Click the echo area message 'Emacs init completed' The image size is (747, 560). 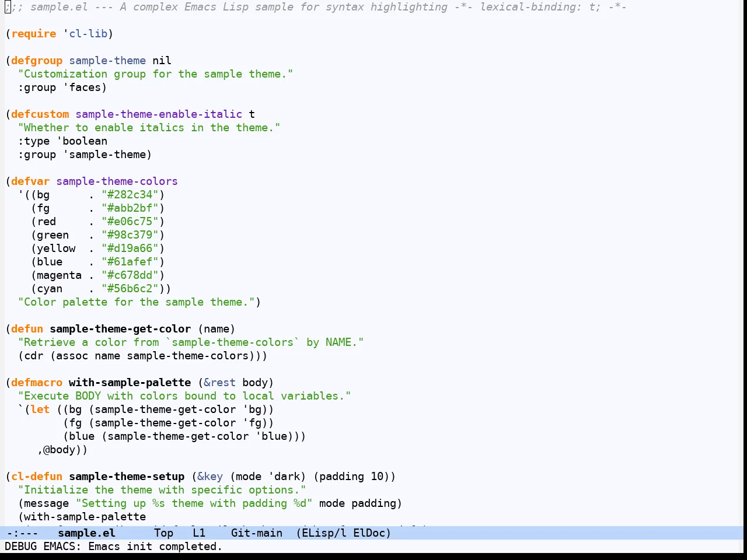click(x=155, y=547)
